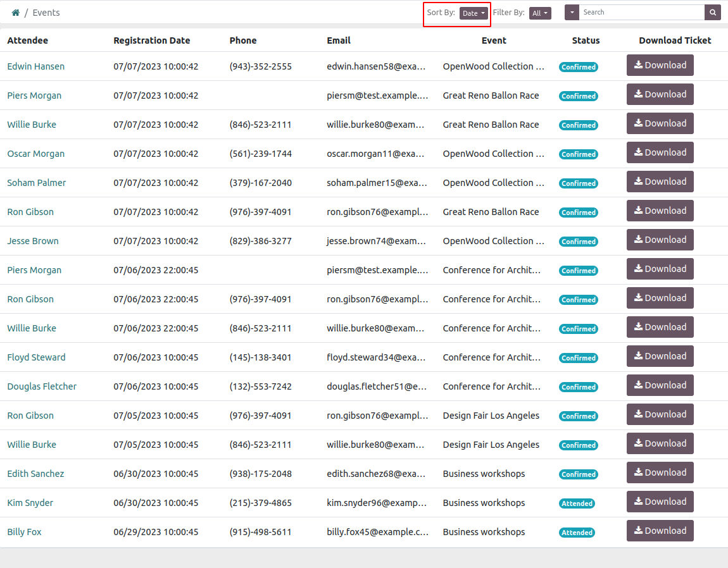This screenshot has height=568, width=728.
Task: Download Soham Palmer's ticket
Action: [660, 182]
